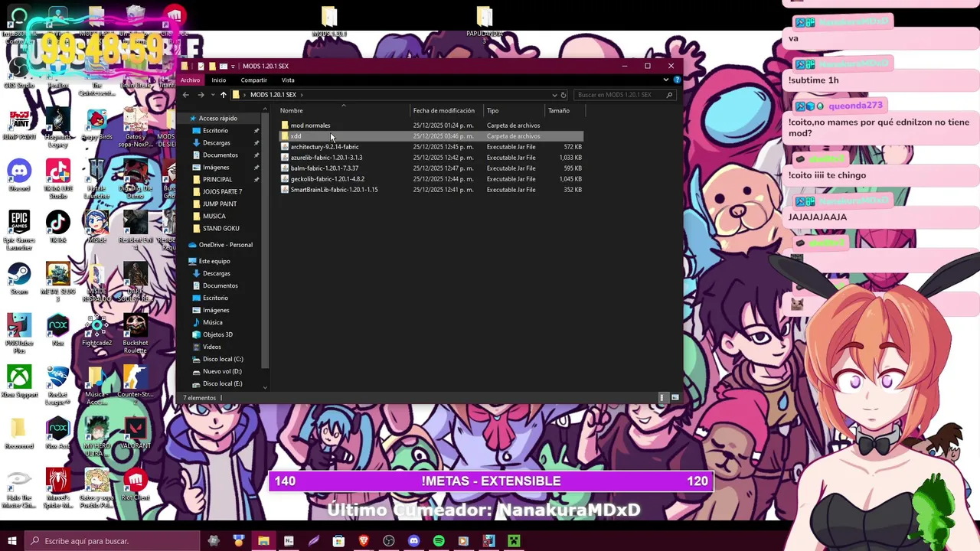
Task: Open Microsoft Store from the taskbar
Action: [x=338, y=541]
